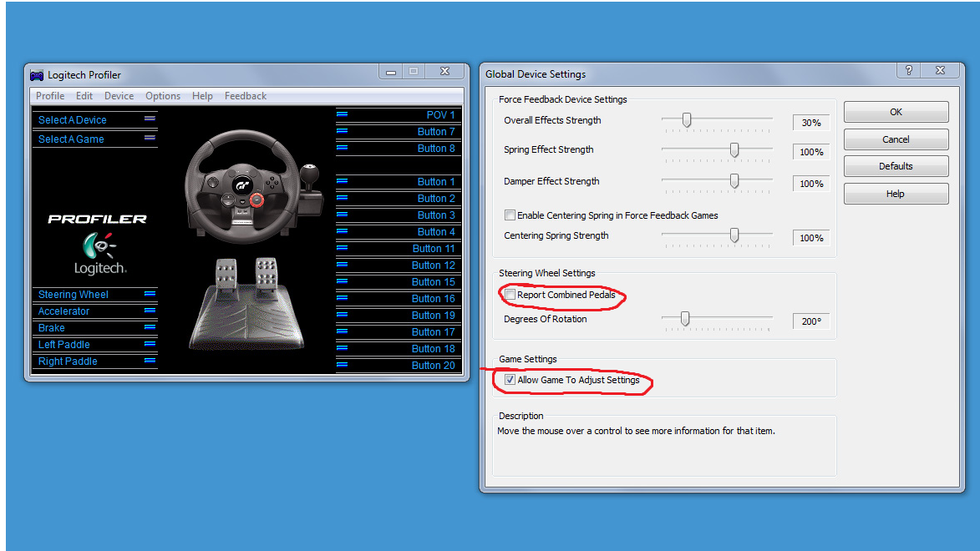Click the blue icon beside Button 16
Viewport: 980px width, 551px height.
[x=342, y=298]
